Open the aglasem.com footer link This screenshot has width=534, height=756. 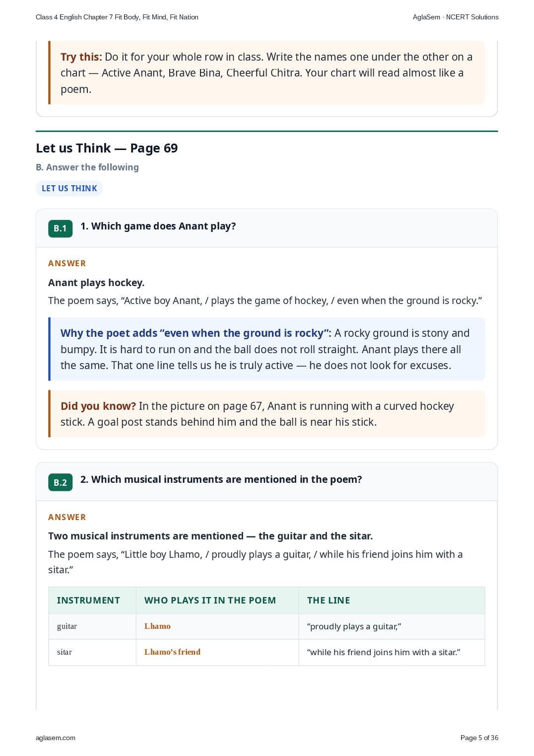[x=56, y=738]
